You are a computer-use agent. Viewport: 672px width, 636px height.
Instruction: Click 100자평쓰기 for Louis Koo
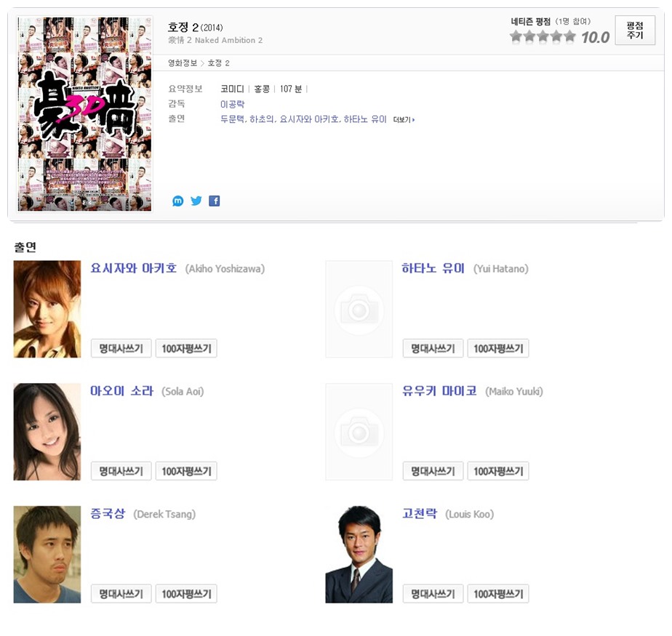[x=497, y=594]
